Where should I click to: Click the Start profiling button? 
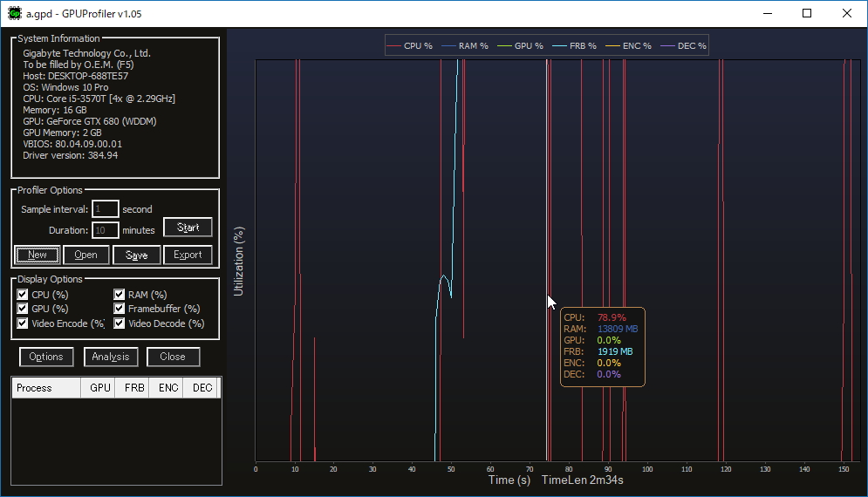tap(188, 228)
